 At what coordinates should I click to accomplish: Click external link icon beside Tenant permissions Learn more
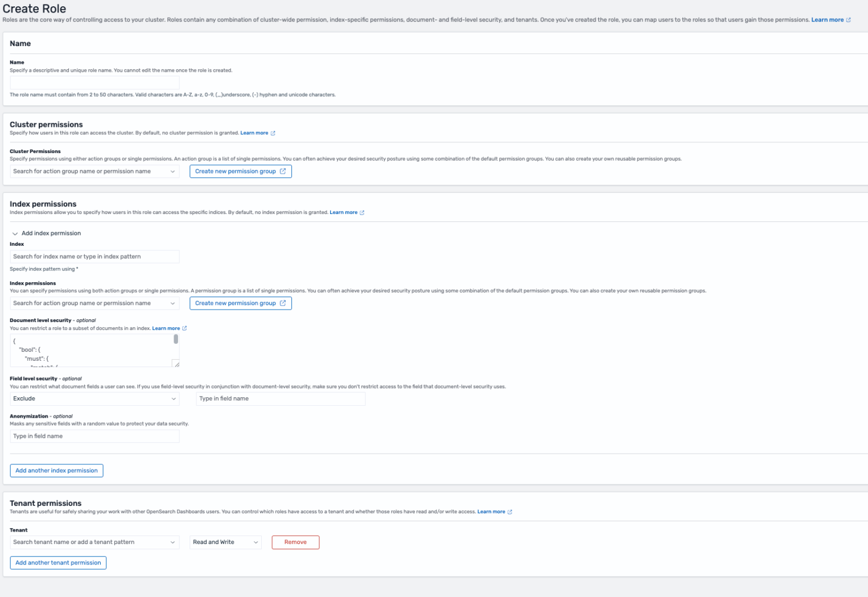pos(510,512)
